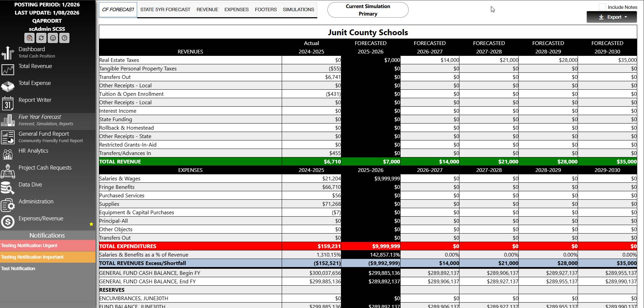The image size is (644, 308).
Task: Click the Total Expense icon
Action: (8, 87)
